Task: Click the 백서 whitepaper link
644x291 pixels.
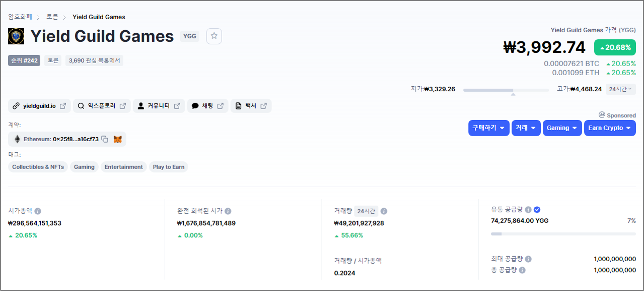Action: point(251,106)
